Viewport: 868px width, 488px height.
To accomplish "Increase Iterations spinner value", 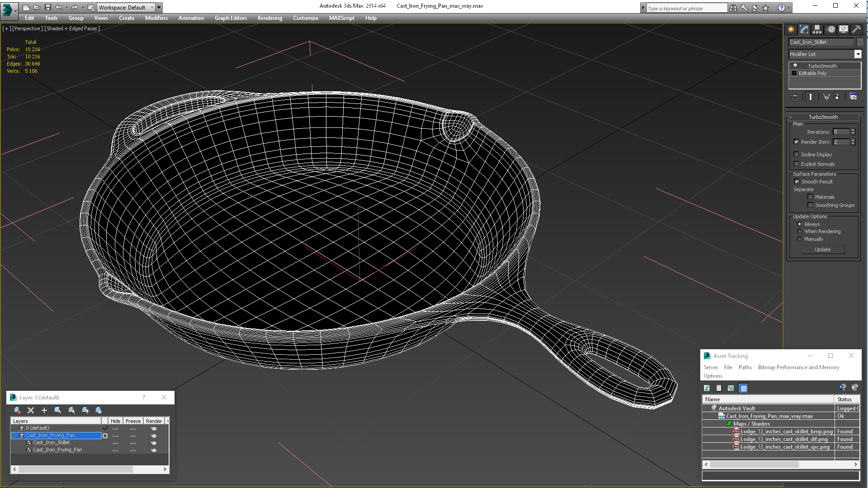I will tap(853, 130).
